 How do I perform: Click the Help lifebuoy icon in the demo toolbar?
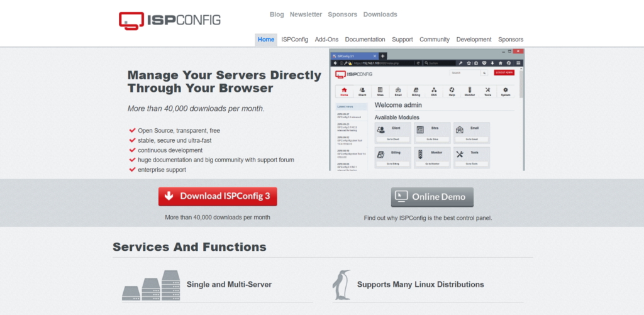coord(452,90)
